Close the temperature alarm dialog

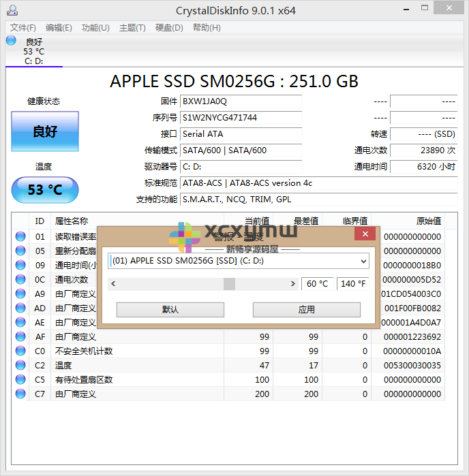365,234
